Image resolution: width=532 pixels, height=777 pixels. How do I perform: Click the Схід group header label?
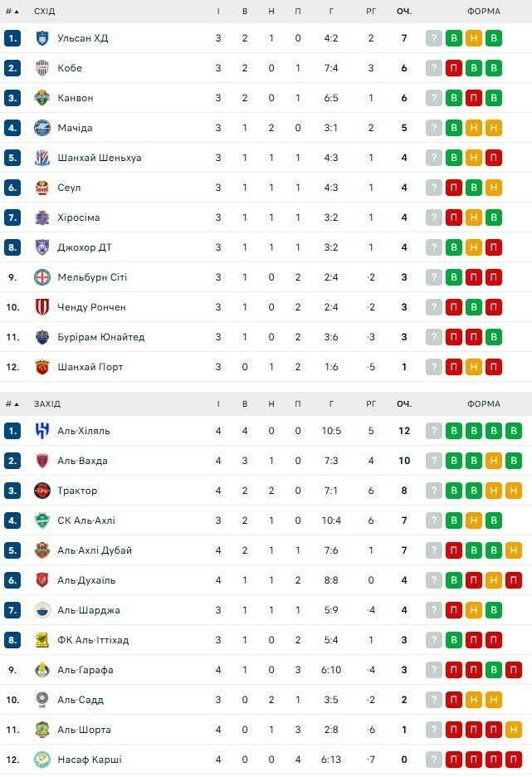45,12
